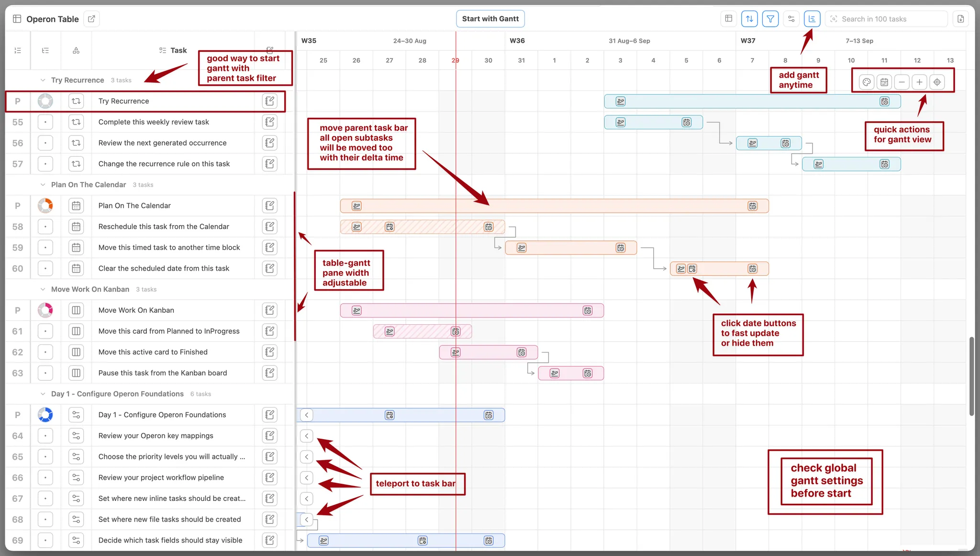This screenshot has width=980, height=556.
Task: Toggle the funnel filter button
Action: pyautogui.click(x=770, y=19)
